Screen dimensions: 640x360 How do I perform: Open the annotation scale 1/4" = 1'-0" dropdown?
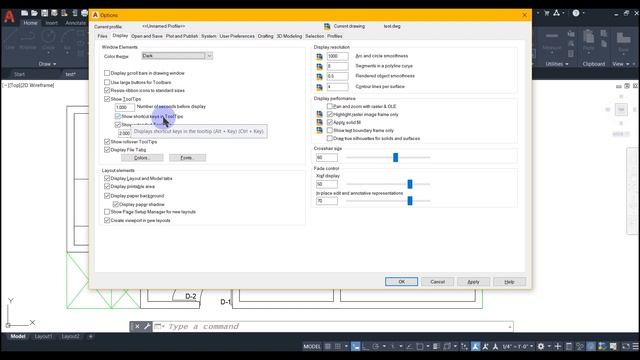(518, 347)
